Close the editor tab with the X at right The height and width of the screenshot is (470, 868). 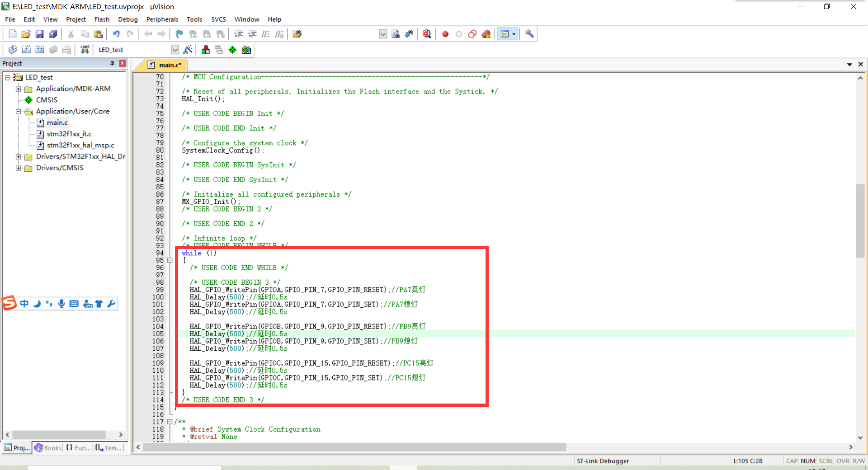tap(861, 65)
